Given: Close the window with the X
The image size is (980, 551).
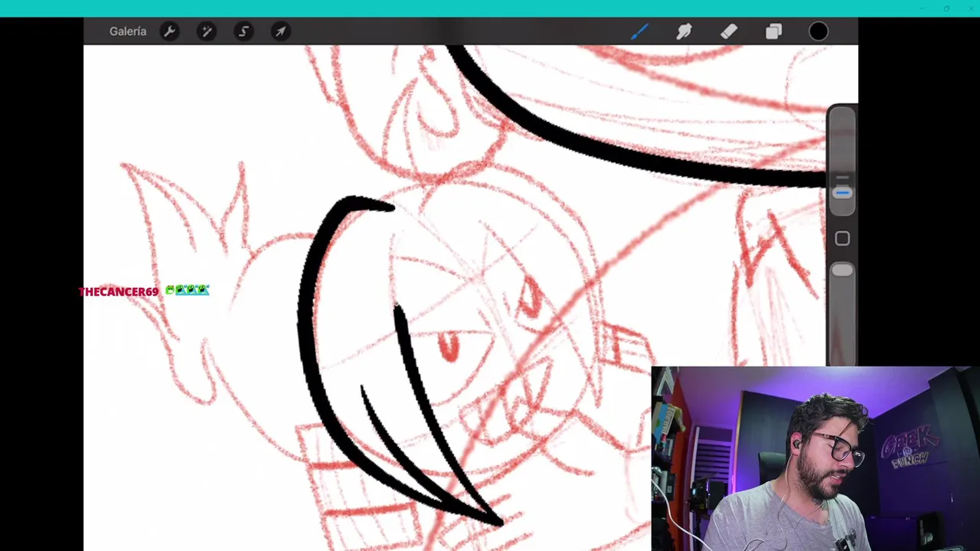Looking at the screenshot, I should point(970,8).
